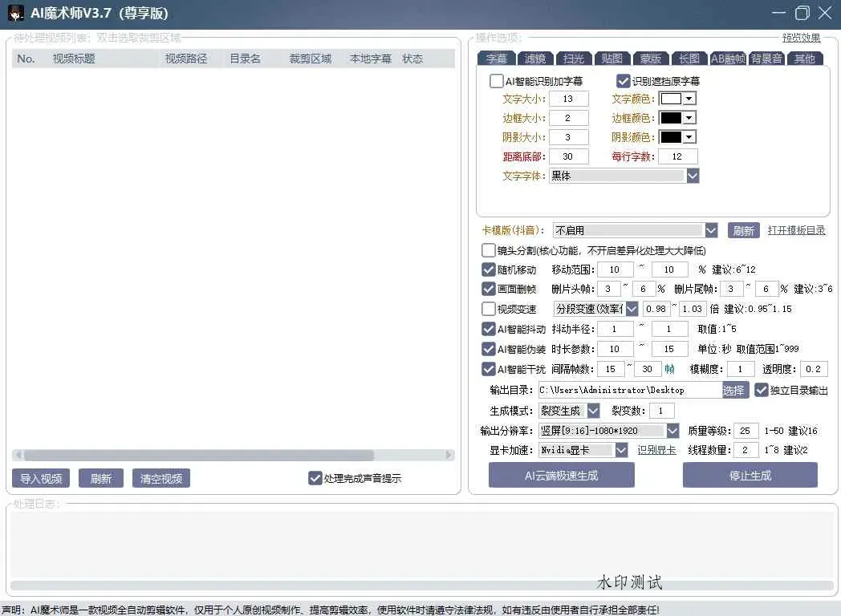The image size is (841, 616).
Task: Disable 识别遮挡原字幕 checkbox
Action: tap(624, 80)
